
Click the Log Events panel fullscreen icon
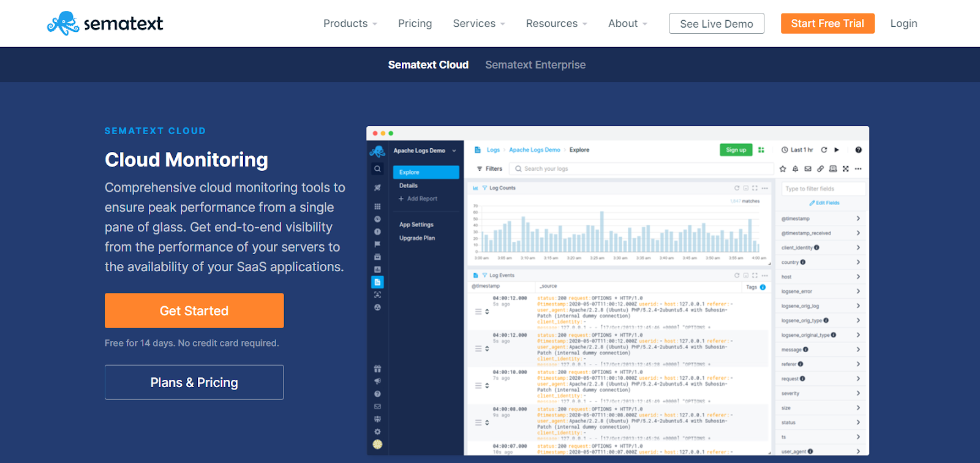pyautogui.click(x=755, y=276)
